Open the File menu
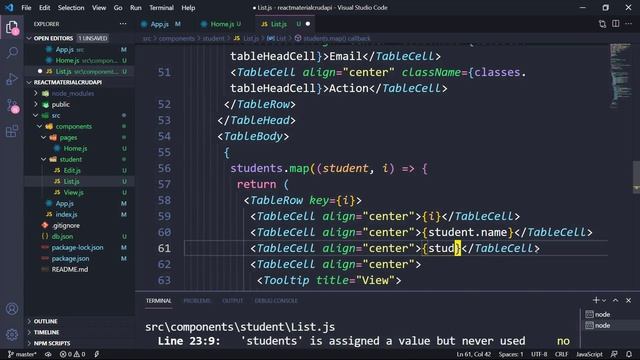 pos(26,8)
